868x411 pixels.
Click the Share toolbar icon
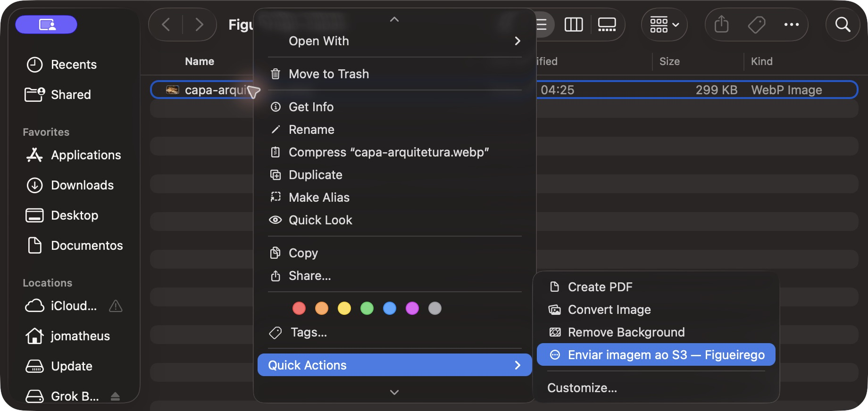[x=721, y=24]
